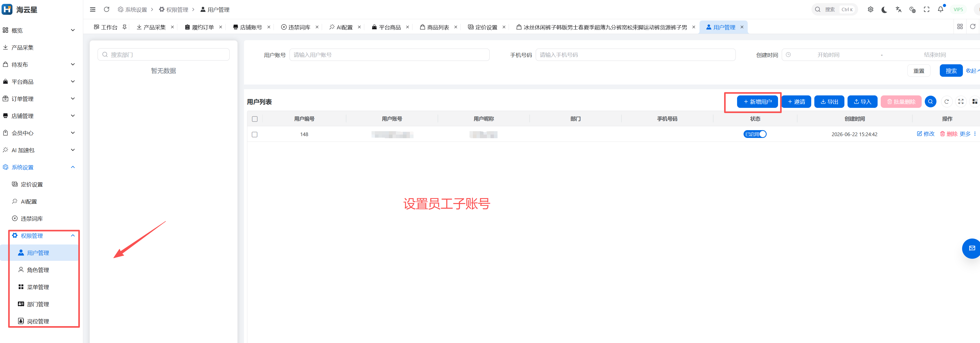Click the 新增用户 button

tap(757, 102)
